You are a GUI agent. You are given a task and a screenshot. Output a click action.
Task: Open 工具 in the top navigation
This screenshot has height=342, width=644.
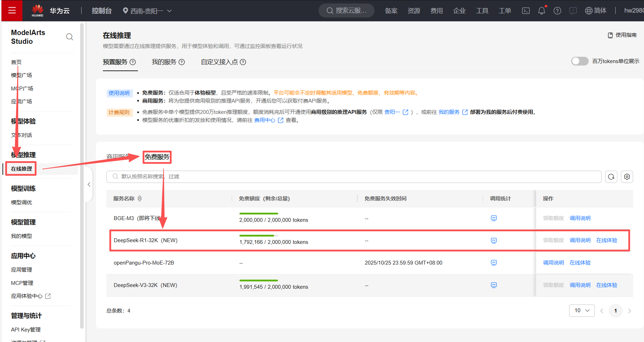[x=482, y=11]
